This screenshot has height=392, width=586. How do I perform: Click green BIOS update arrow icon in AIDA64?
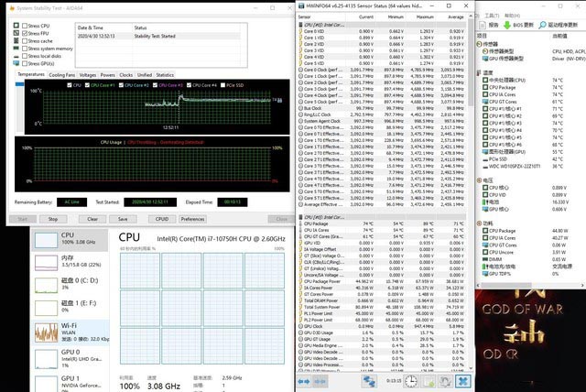507,25
